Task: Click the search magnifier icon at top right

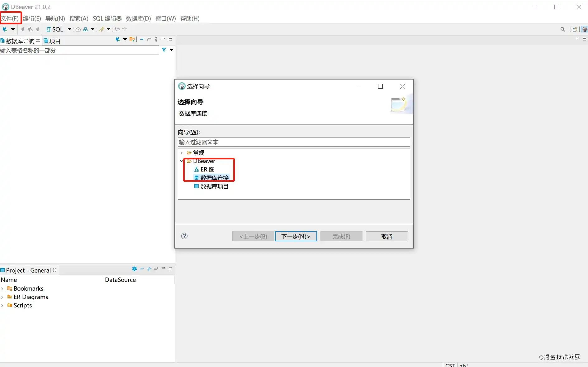Action: (562, 29)
